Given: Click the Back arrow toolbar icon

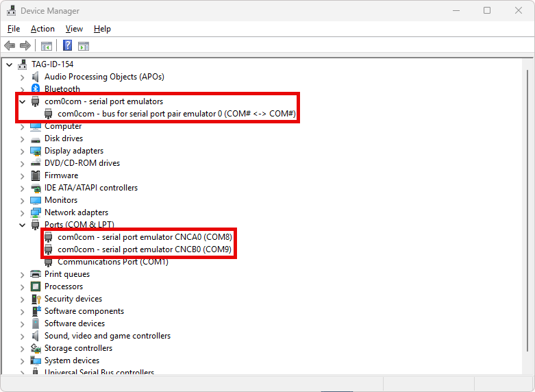Looking at the screenshot, I should pos(10,46).
